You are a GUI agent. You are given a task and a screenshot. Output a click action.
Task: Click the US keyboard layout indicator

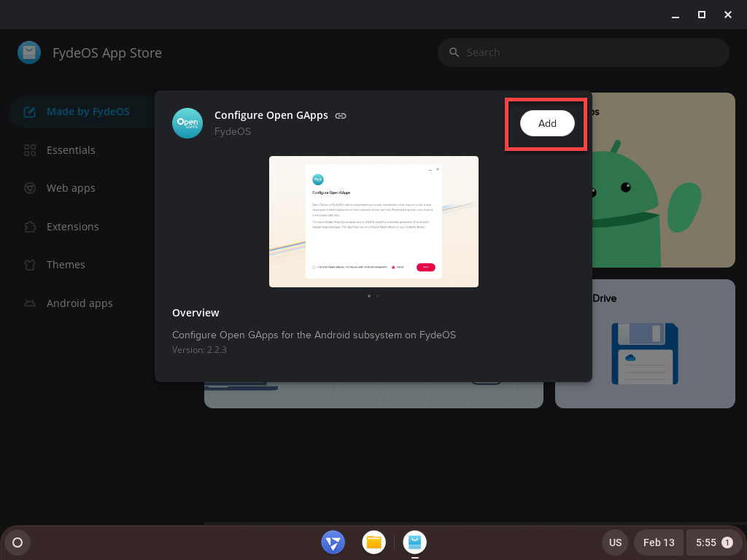pos(615,542)
